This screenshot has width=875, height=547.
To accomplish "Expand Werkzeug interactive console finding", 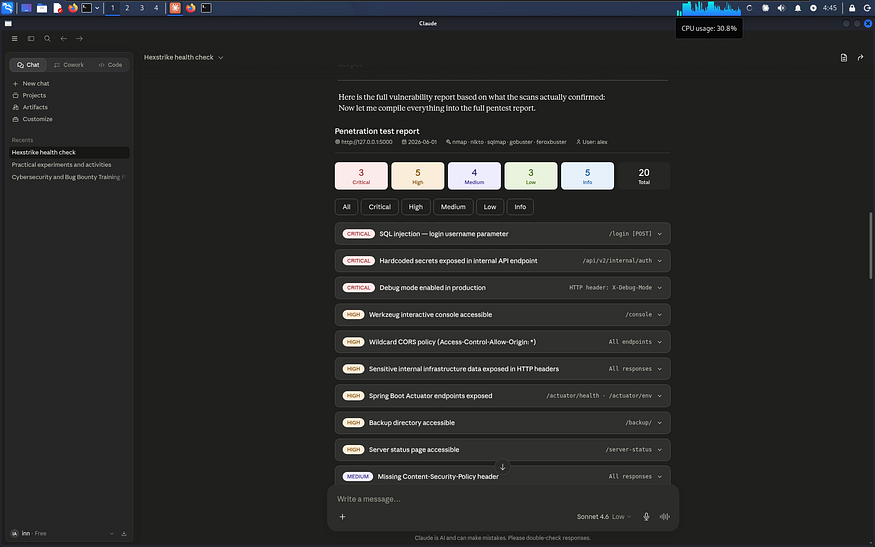I will pos(502,315).
